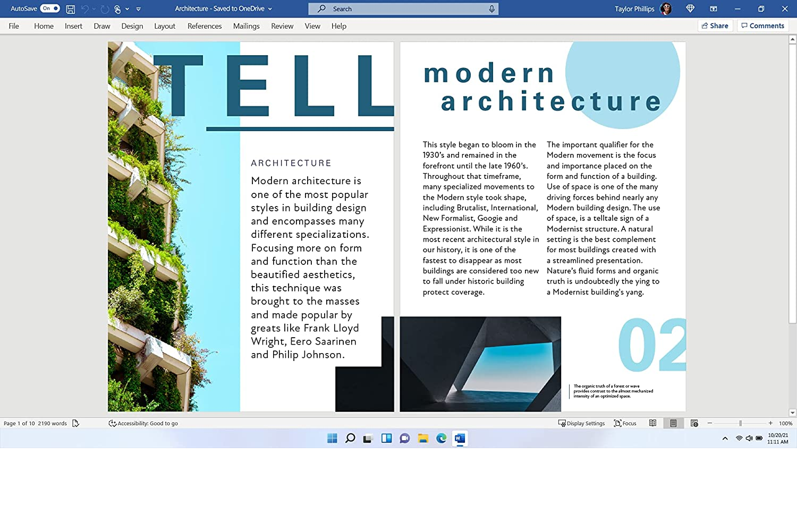Switch to Read Mode view

(652, 423)
